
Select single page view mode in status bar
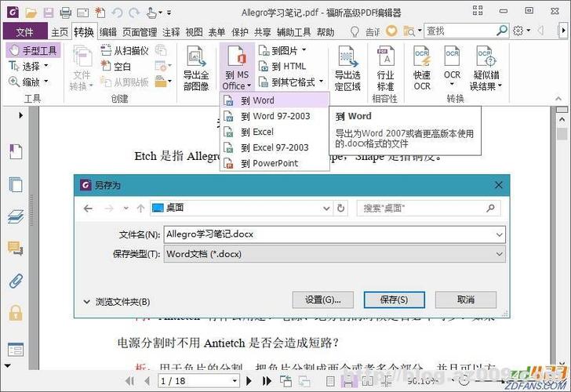(330, 381)
